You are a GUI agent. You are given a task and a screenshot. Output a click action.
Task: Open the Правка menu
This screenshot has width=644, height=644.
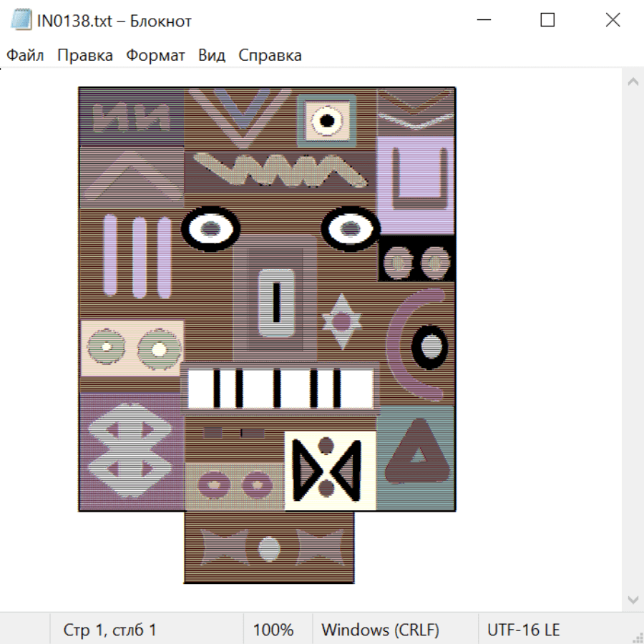(x=85, y=56)
